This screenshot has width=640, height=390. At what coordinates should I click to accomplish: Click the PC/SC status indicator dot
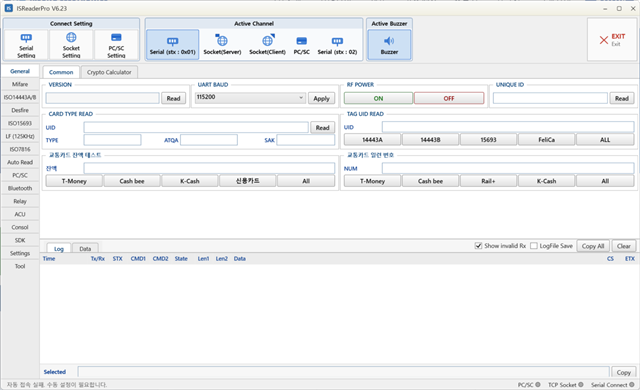click(538, 384)
